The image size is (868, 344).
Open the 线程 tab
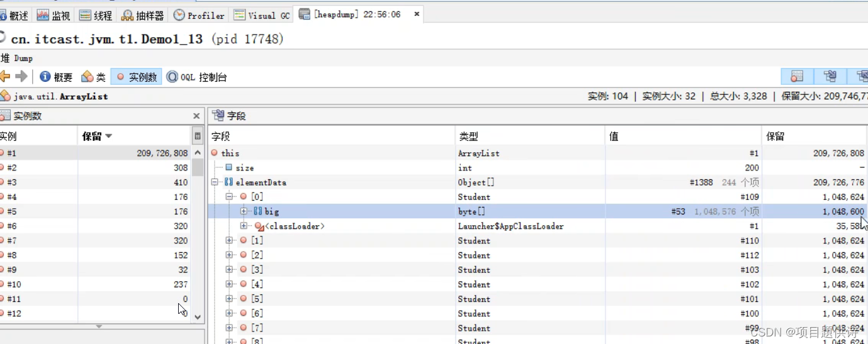(x=95, y=15)
